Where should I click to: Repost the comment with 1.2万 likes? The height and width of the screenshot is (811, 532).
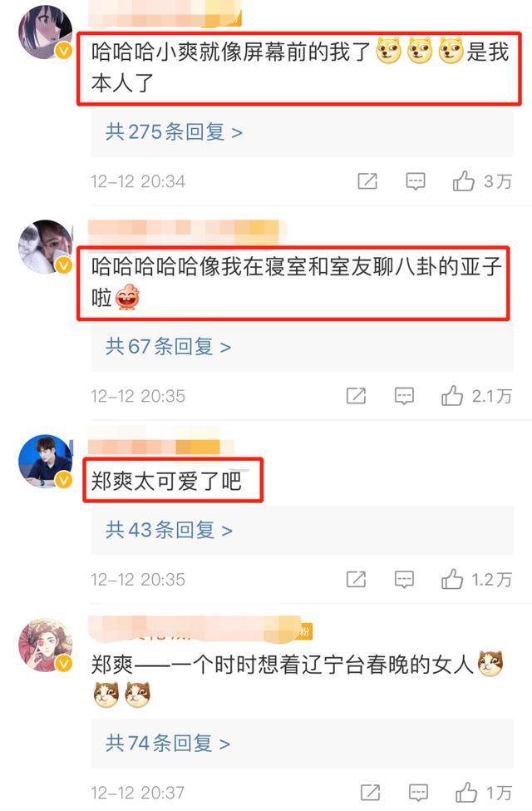coord(357,580)
